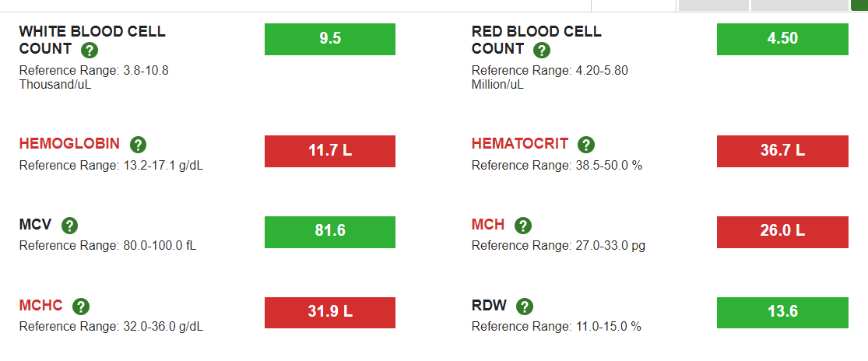
Task: Select the green 4.50 result box
Action: 782,39
